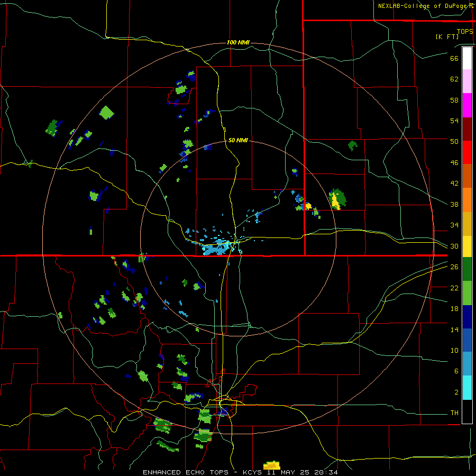The height and width of the screenshot is (476, 476).
Task: Click the gold 38 K FT legend swatch
Action: (x=467, y=224)
